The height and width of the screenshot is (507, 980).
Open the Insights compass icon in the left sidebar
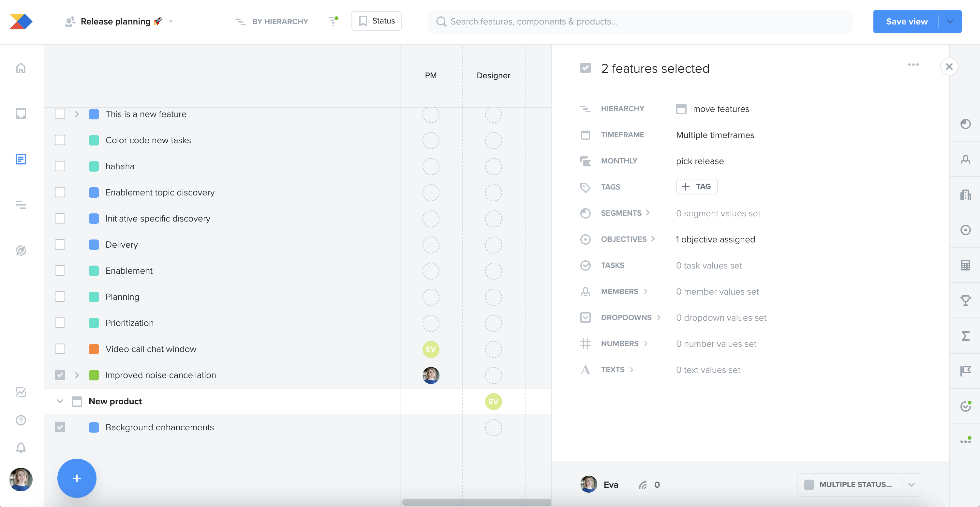pos(21,251)
